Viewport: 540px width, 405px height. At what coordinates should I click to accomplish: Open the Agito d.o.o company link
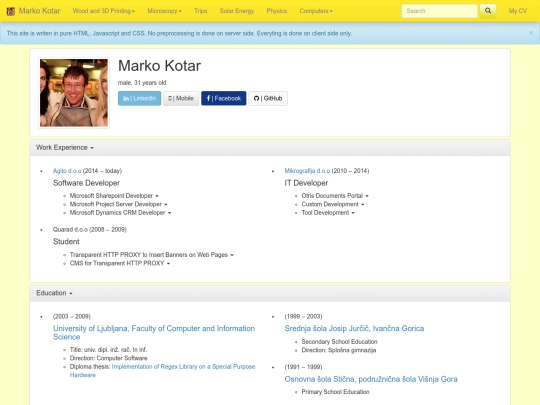click(x=67, y=171)
